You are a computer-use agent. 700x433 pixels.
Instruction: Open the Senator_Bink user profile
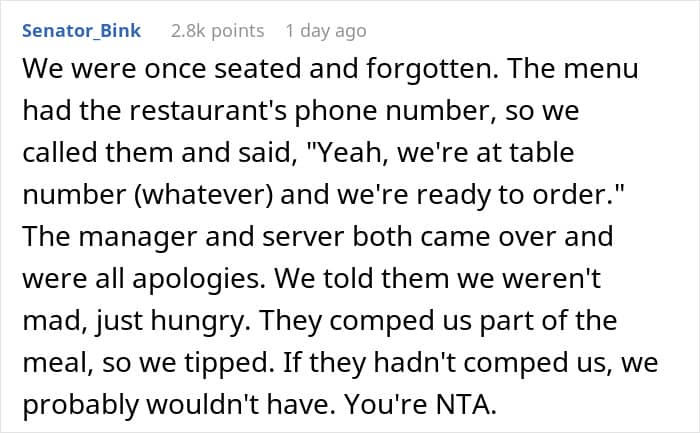81,31
